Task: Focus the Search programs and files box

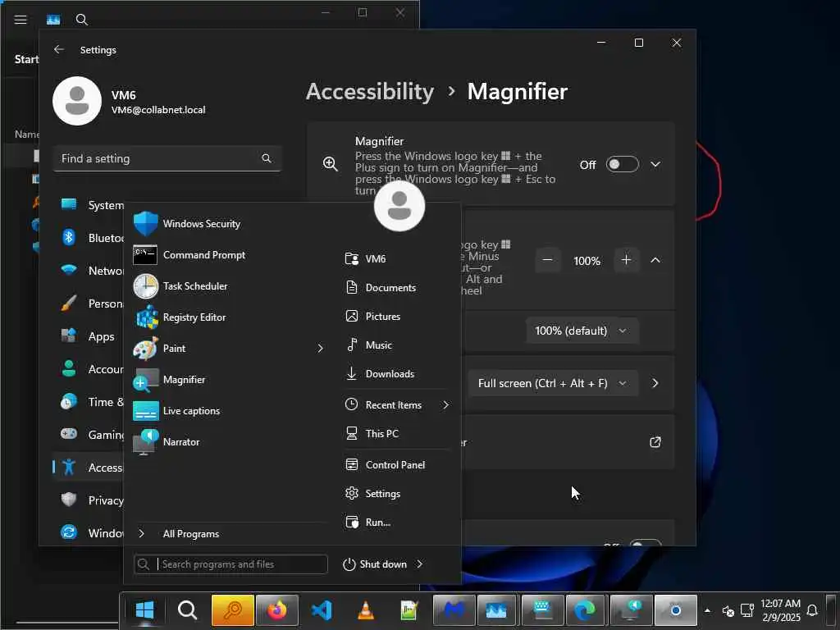Action: 231,564
